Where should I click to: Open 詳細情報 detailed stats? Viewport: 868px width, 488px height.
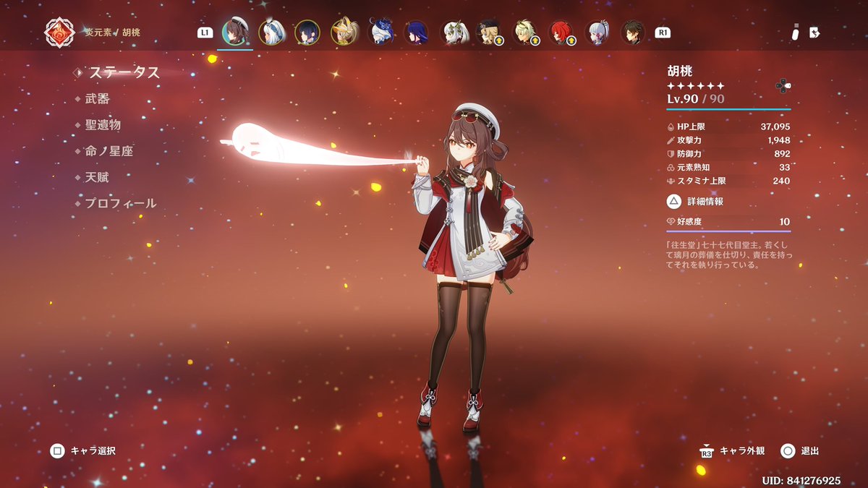pos(695,202)
